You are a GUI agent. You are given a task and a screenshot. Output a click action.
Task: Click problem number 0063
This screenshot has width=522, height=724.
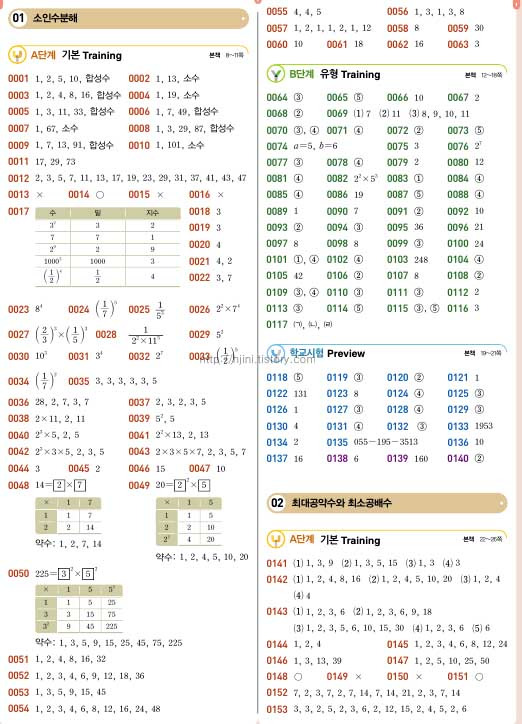click(458, 44)
